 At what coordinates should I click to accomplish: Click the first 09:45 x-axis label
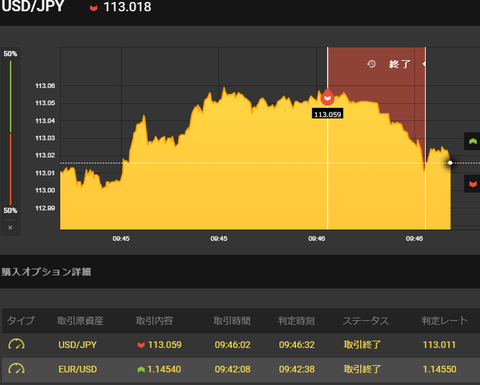pos(121,238)
